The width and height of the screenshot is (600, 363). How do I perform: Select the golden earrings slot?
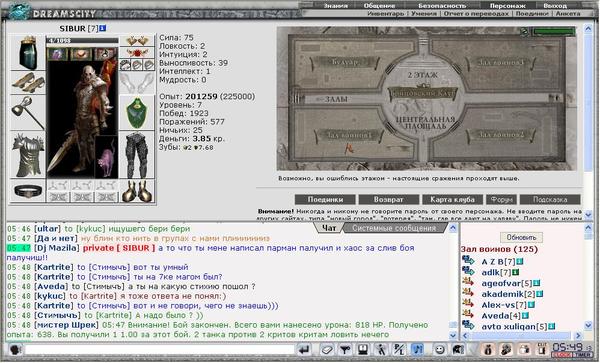coord(137,41)
